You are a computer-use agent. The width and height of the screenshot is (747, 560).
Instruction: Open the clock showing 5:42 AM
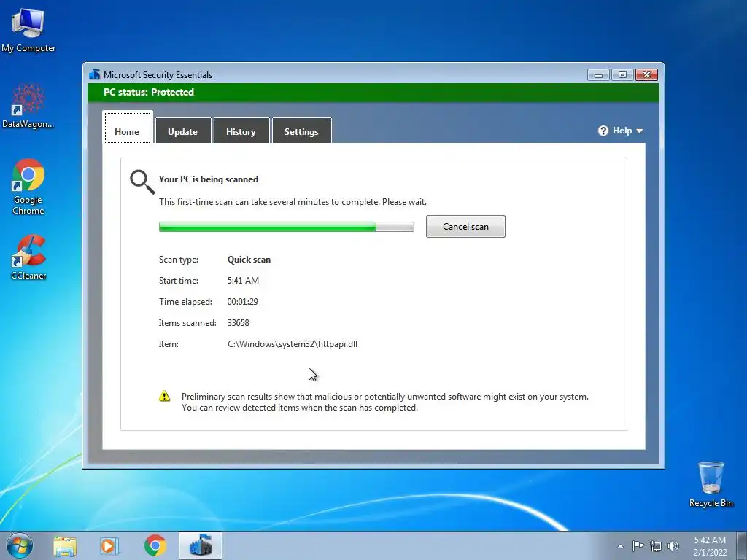pos(710,546)
